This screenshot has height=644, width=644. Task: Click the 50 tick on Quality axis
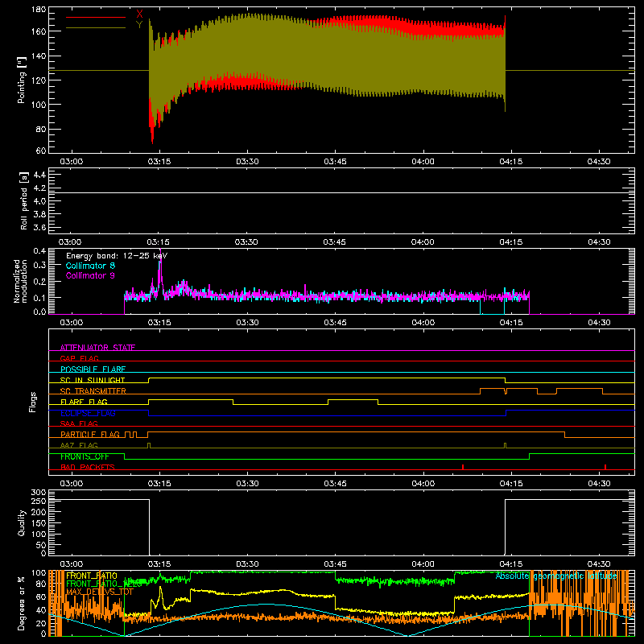[41, 545]
